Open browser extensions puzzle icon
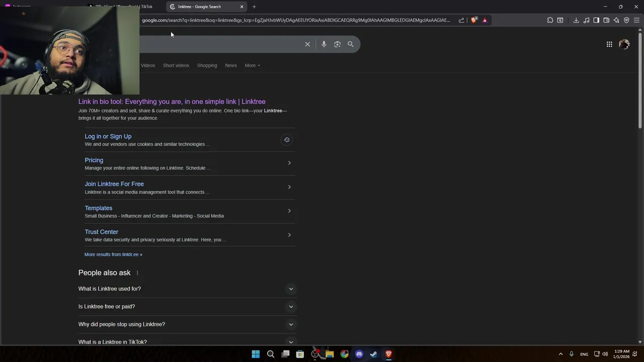The height and width of the screenshot is (362, 644). [550, 20]
